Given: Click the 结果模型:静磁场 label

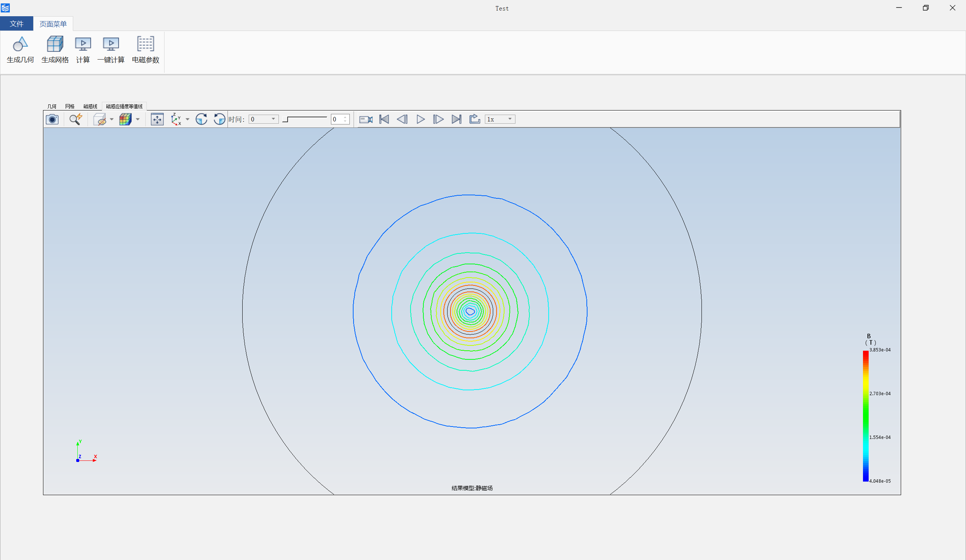Looking at the screenshot, I should (x=472, y=488).
